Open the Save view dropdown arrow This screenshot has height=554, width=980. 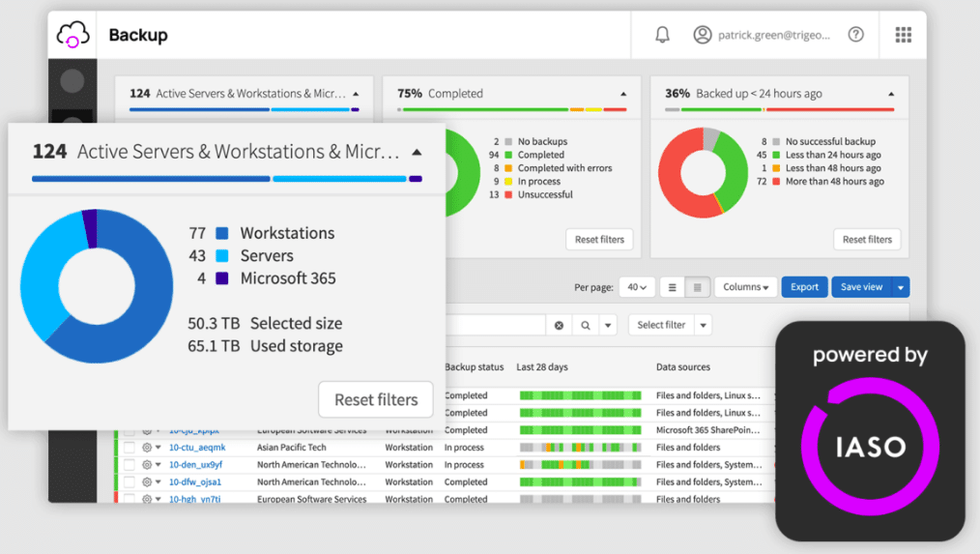[901, 287]
